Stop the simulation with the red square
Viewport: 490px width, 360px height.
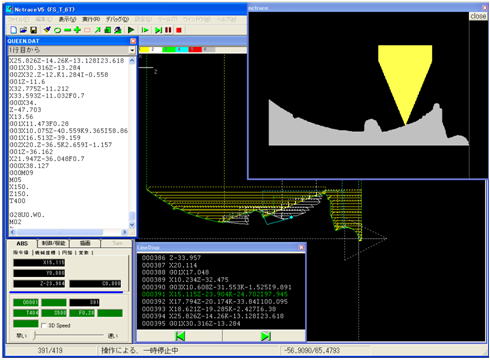179,30
